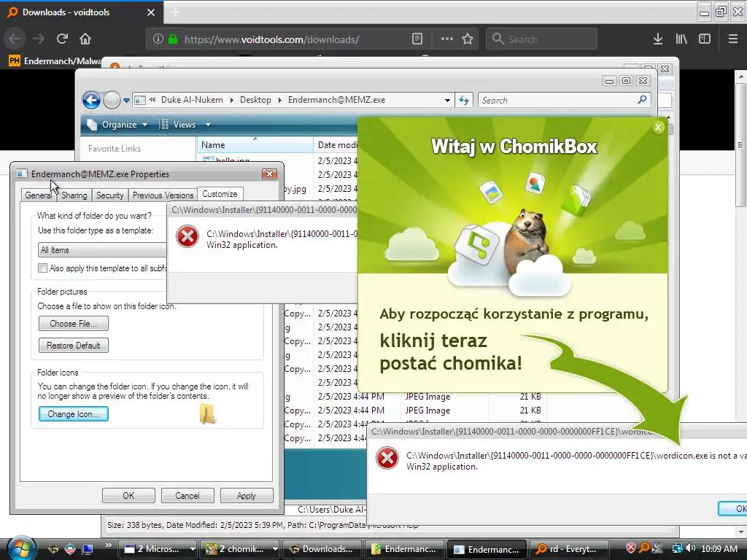Apply changes in the Properties dialog

247,496
